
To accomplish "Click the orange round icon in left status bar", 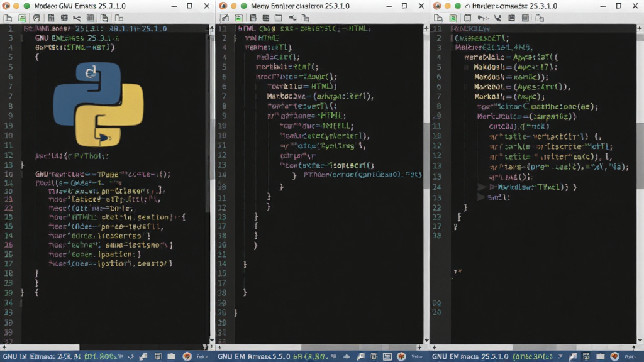I will pos(187,356).
